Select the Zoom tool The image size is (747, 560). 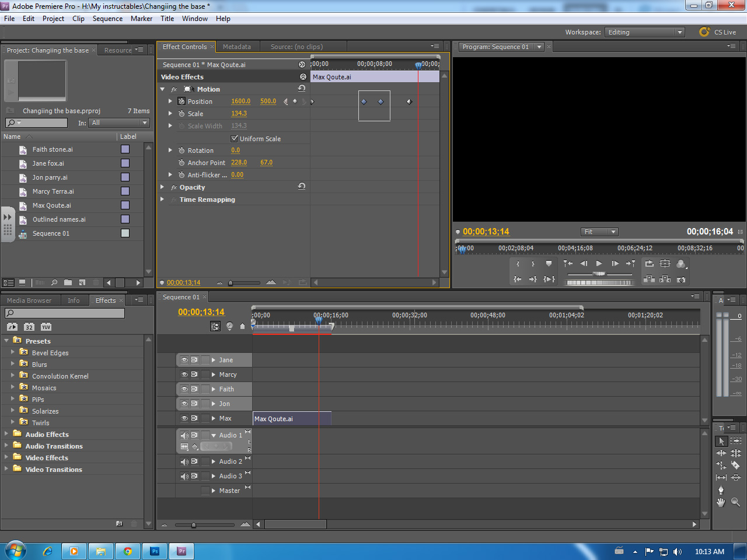pyautogui.click(x=736, y=502)
